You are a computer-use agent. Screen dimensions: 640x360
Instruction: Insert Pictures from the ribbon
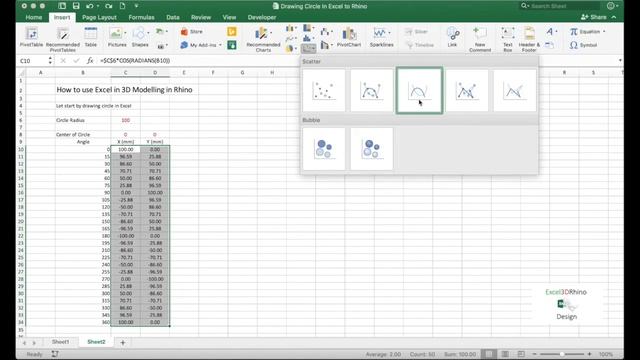pyautogui.click(x=117, y=38)
